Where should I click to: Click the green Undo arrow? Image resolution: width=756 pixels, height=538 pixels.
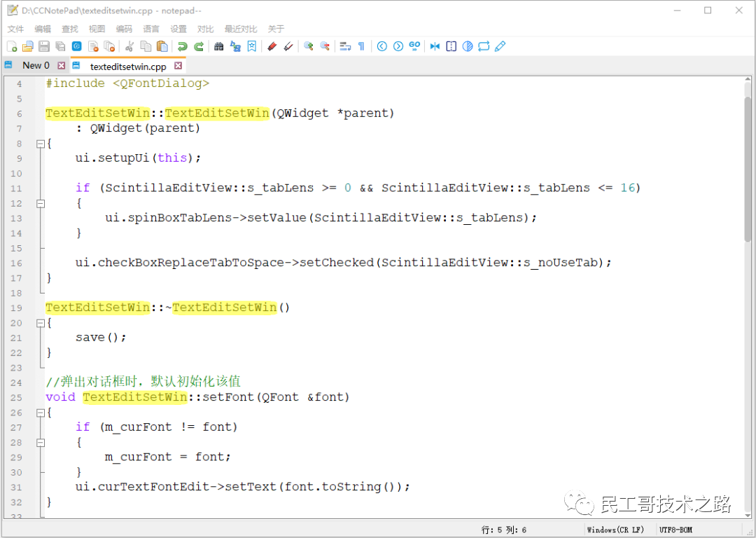point(182,46)
